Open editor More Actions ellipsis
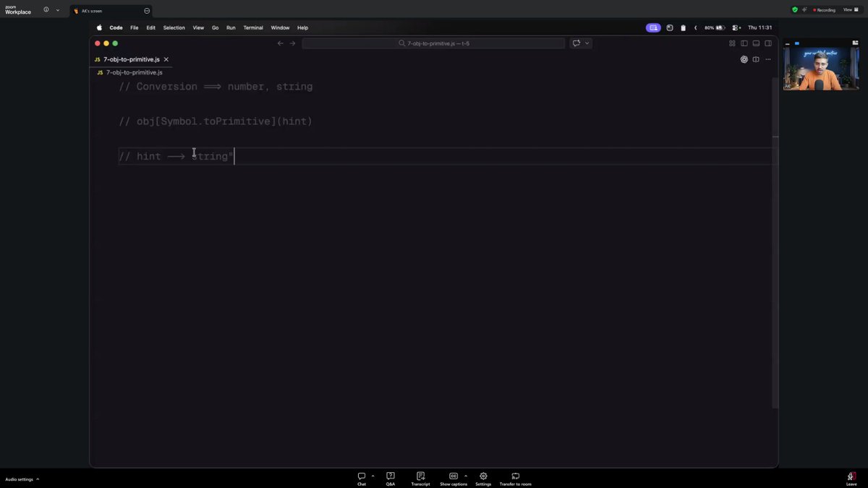The height and width of the screenshot is (488, 868). [768, 59]
